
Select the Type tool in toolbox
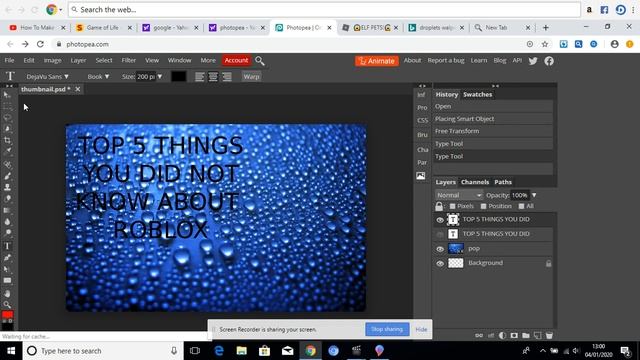(7, 246)
